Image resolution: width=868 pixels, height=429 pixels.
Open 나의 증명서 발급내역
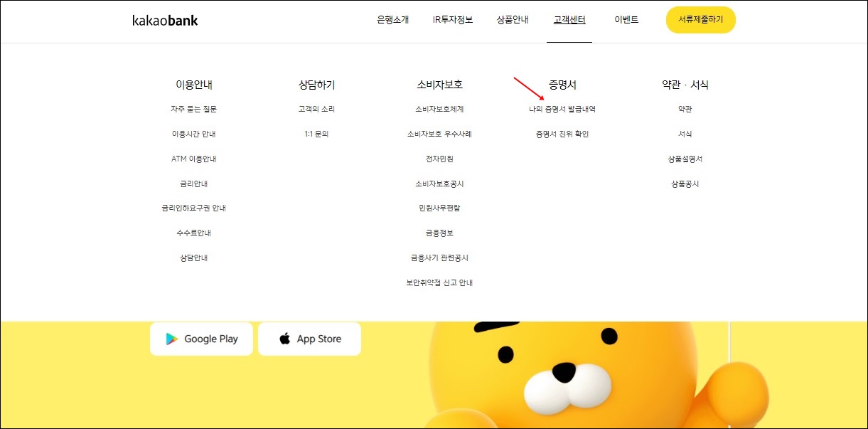pos(562,110)
